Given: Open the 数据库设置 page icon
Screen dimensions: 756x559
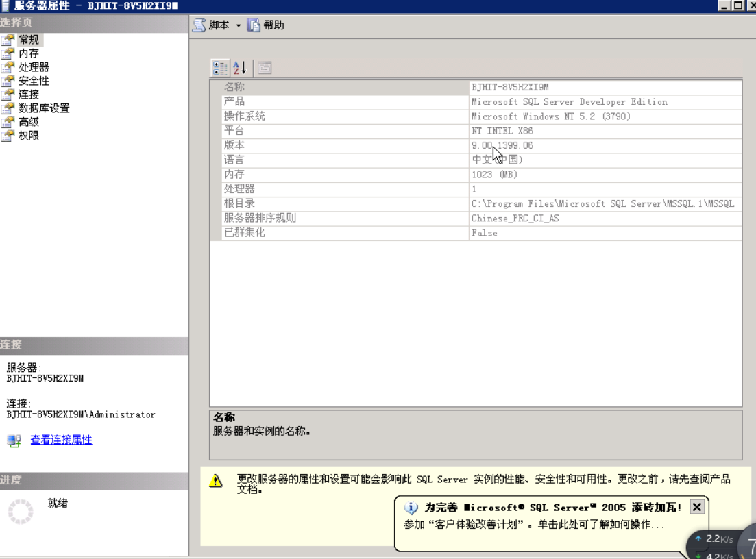Looking at the screenshot, I should (x=8, y=108).
